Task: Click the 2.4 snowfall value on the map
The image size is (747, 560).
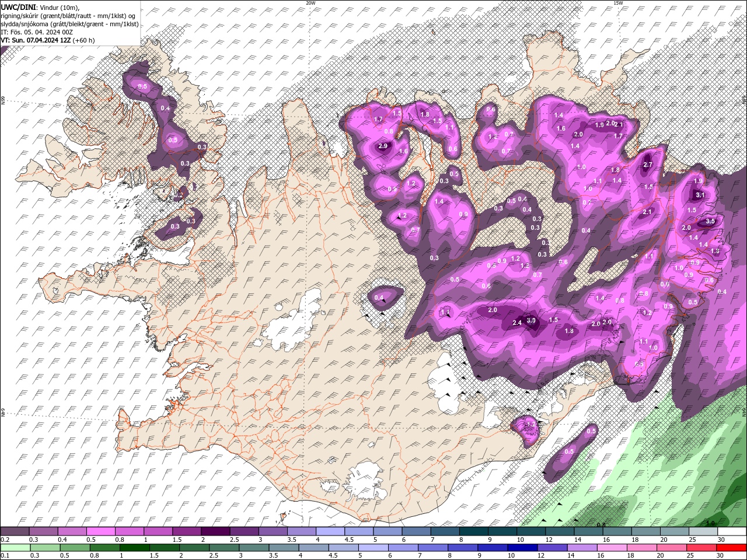Action: point(517,323)
